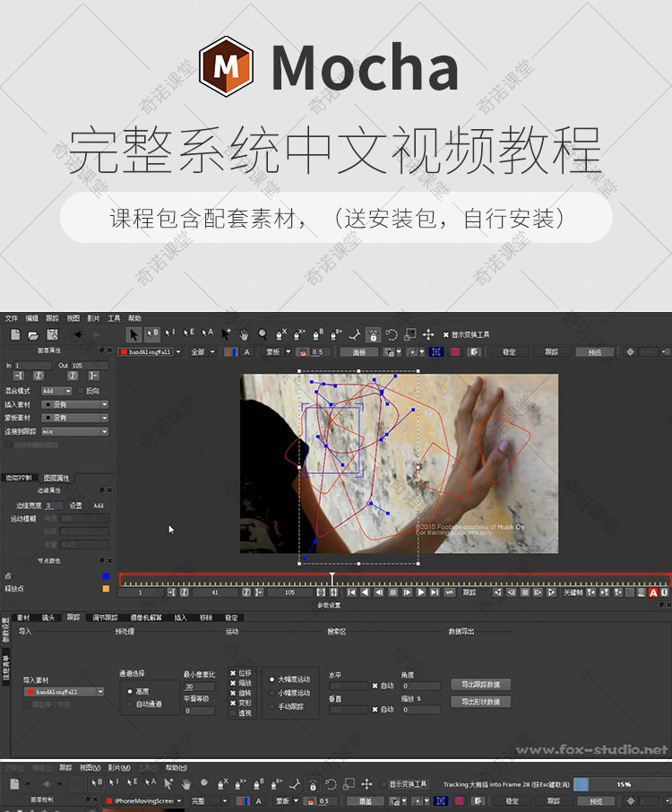Click the orange 释放点 color swatch
Image resolution: width=672 pixels, height=812 pixels.
pyautogui.click(x=106, y=589)
